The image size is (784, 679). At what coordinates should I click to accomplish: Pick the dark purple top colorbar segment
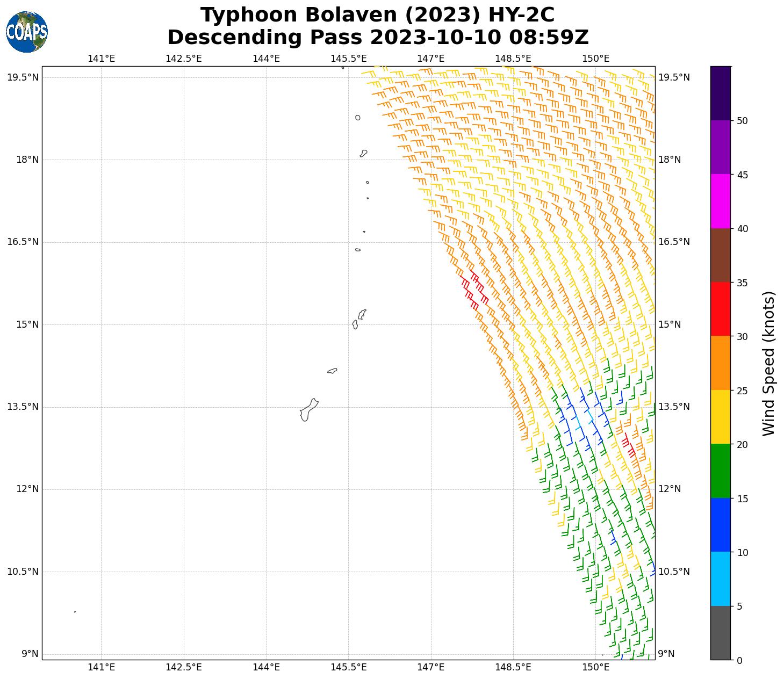coord(720,93)
